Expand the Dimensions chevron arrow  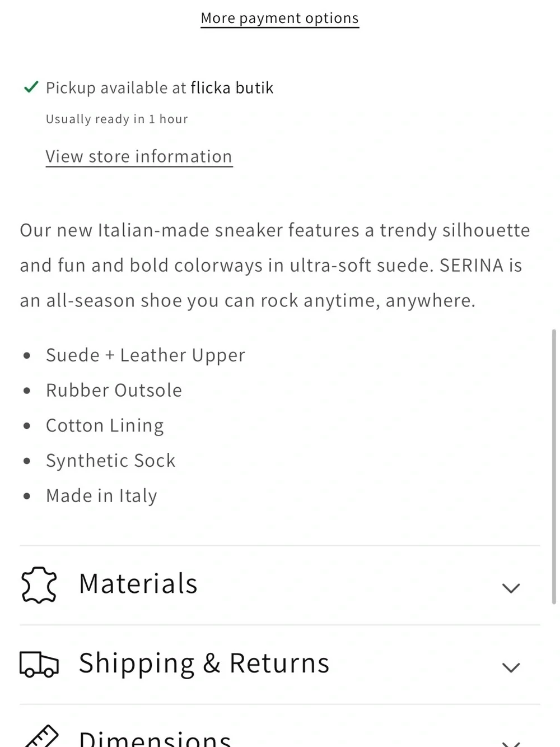click(511, 743)
